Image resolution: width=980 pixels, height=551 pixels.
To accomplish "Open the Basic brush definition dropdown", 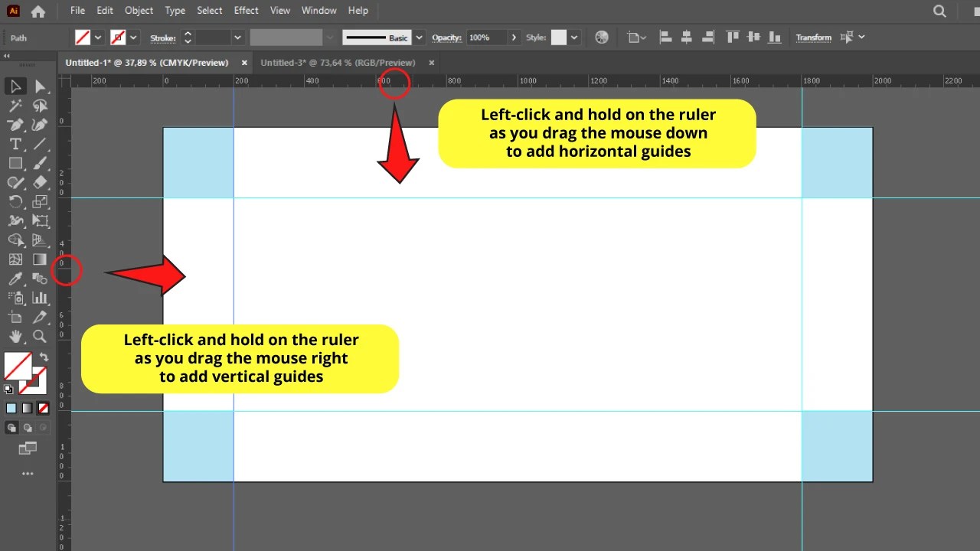I will coord(418,37).
